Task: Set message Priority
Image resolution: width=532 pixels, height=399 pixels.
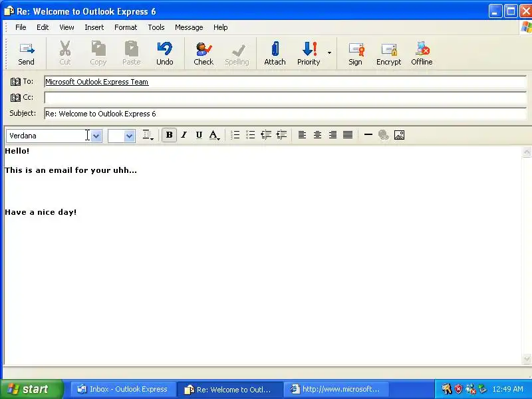Action: pos(309,54)
